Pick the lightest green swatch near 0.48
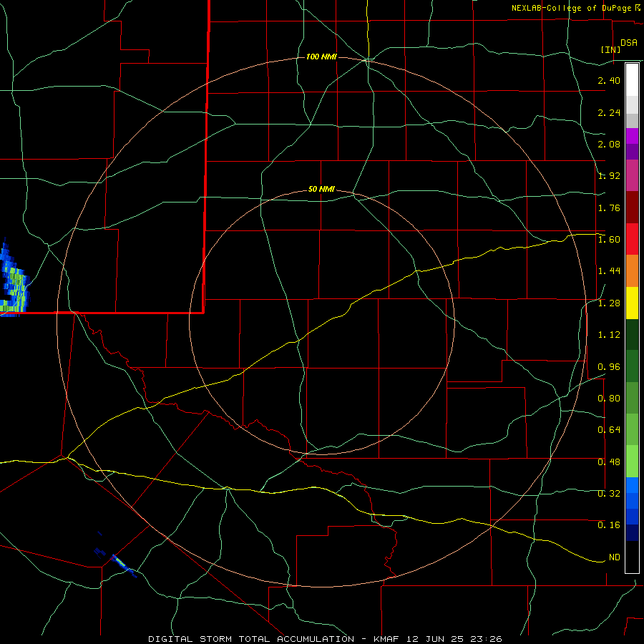 coord(632,462)
